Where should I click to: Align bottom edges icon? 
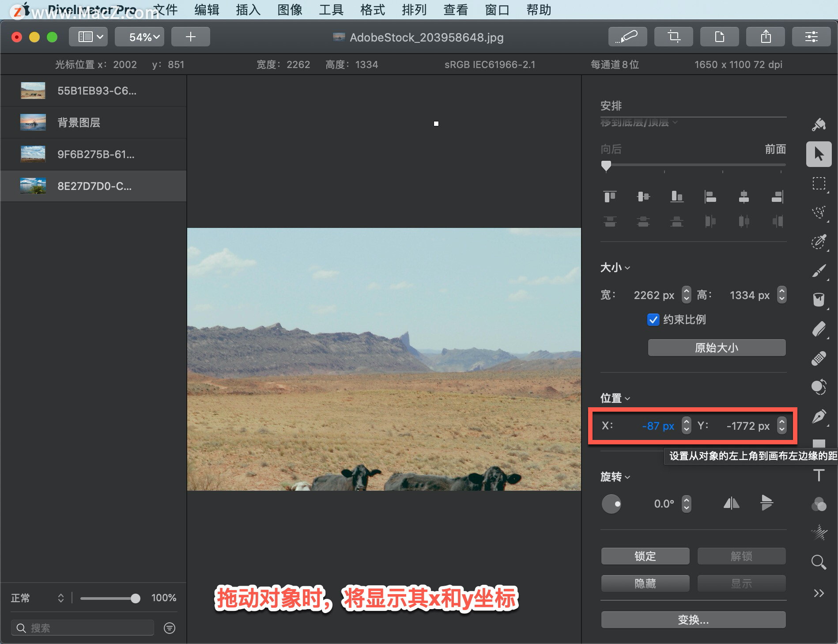click(x=677, y=197)
